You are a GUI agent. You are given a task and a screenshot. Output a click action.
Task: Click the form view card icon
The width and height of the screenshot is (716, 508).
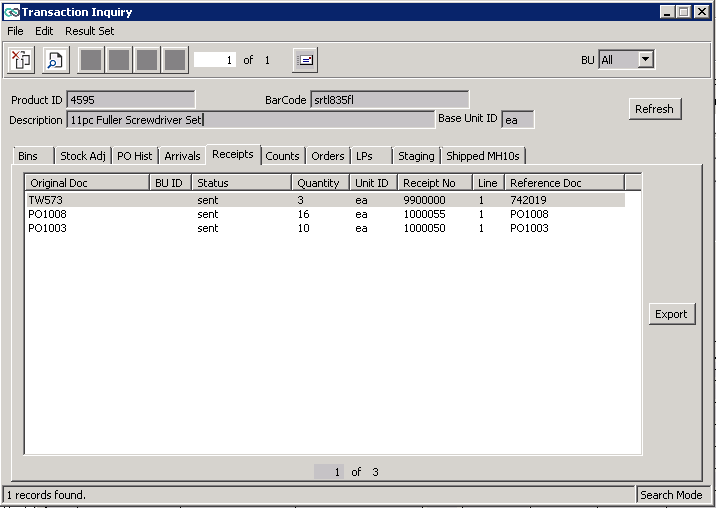(305, 60)
